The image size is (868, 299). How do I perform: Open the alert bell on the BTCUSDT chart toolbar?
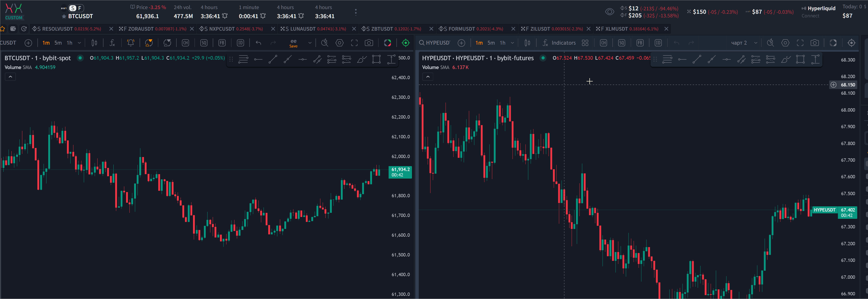tap(131, 43)
